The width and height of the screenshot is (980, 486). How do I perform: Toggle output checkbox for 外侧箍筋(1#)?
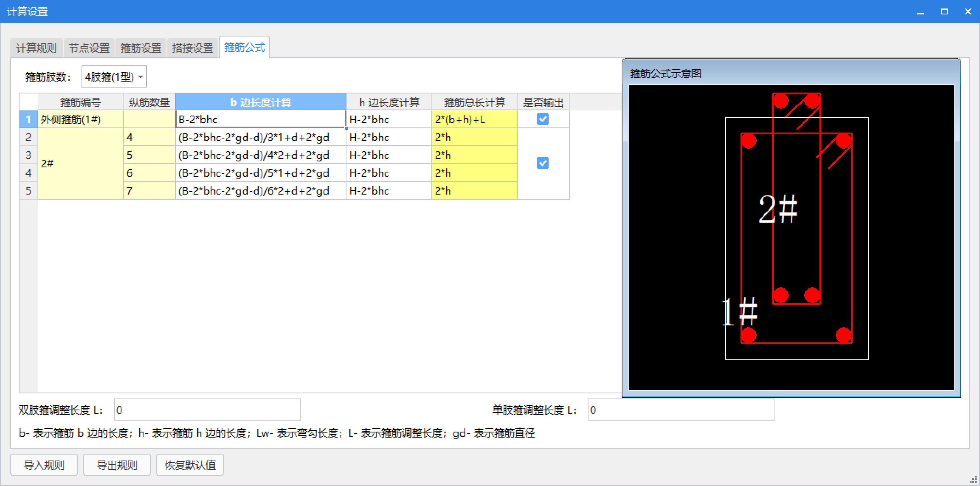point(542,119)
